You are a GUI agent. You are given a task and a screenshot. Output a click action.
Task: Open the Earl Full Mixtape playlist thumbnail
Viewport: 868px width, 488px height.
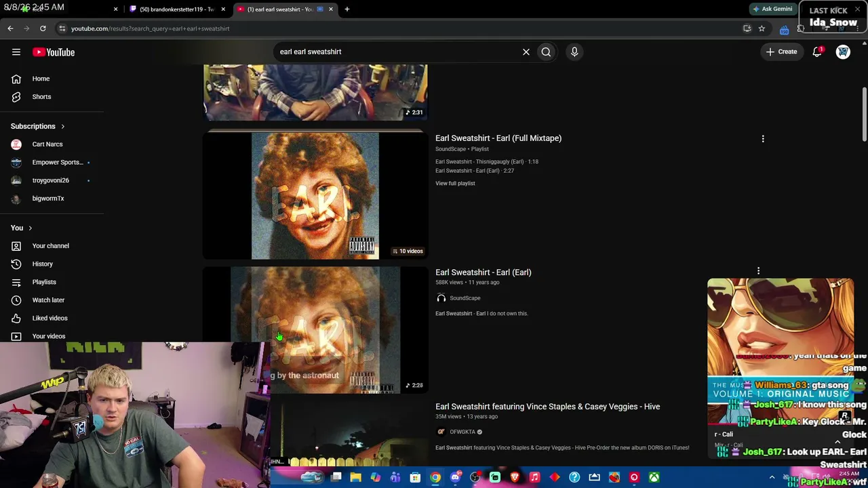click(x=315, y=195)
